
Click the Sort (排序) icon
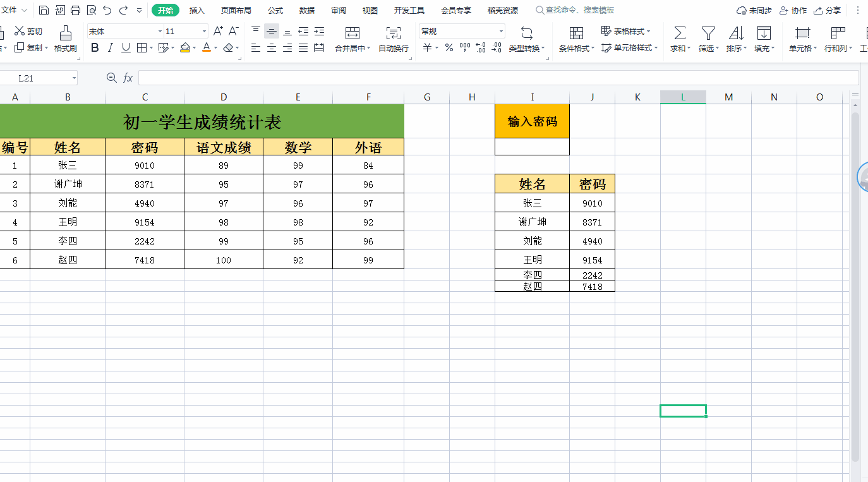pyautogui.click(x=736, y=33)
